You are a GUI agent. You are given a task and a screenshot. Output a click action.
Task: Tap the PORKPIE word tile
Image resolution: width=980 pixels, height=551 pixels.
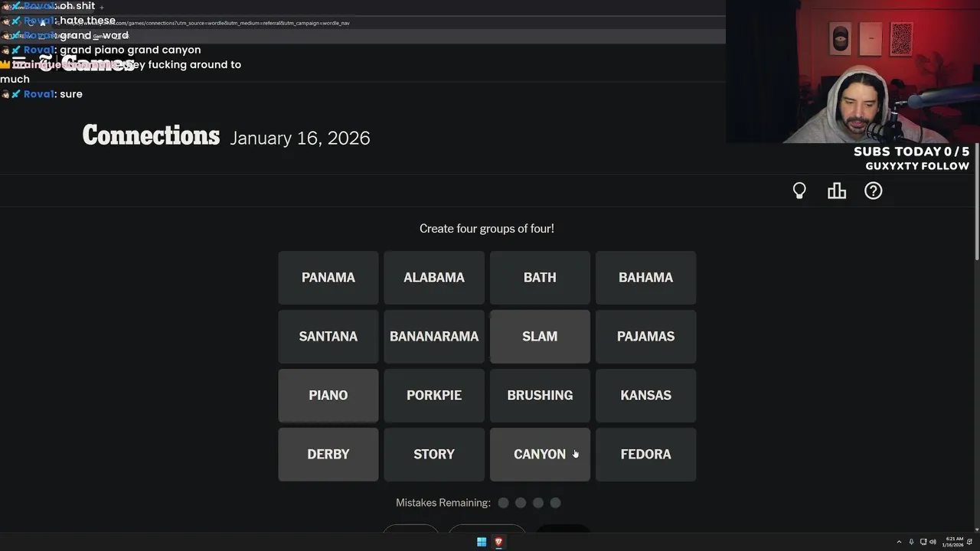tap(434, 395)
